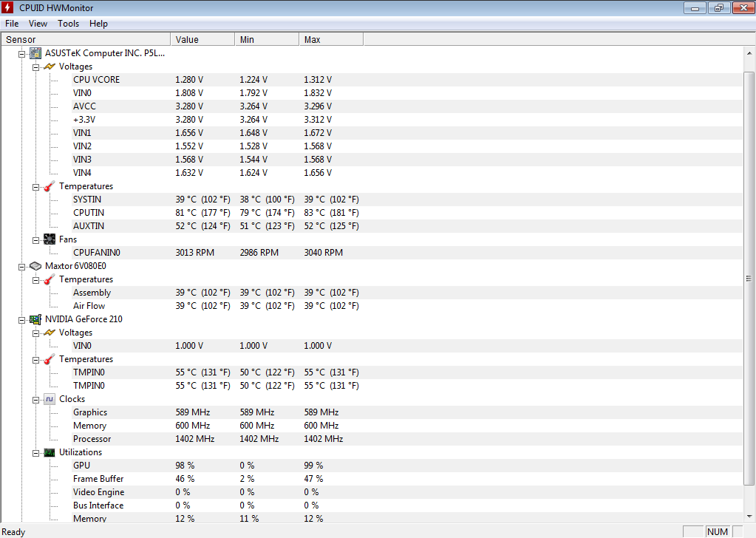The height and width of the screenshot is (538, 756).
Task: Open the Tools menu
Action: click(x=69, y=24)
